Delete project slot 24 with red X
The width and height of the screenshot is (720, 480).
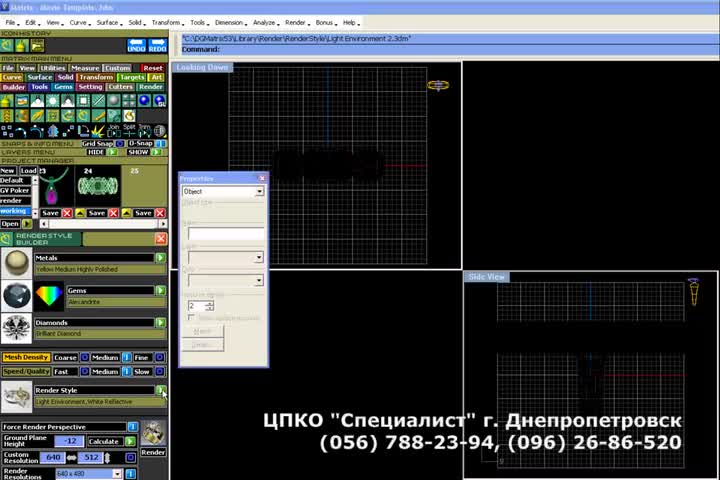pyautogui.click(x=113, y=213)
